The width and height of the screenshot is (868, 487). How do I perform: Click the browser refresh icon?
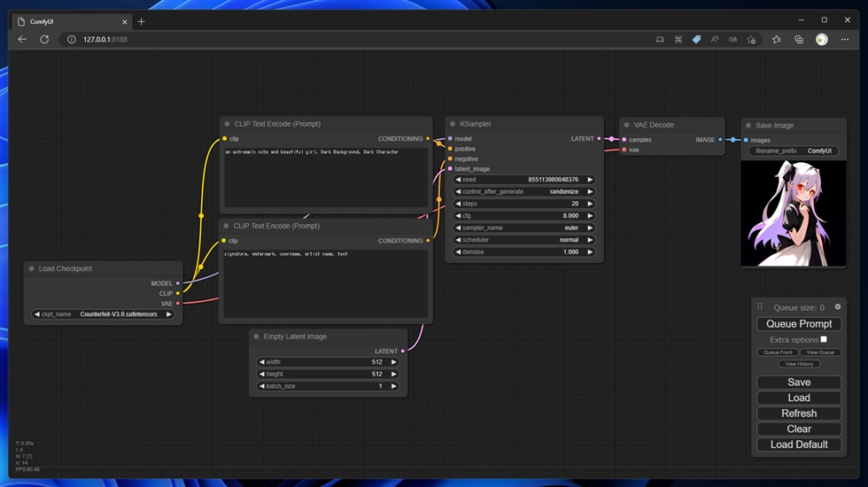click(x=44, y=39)
